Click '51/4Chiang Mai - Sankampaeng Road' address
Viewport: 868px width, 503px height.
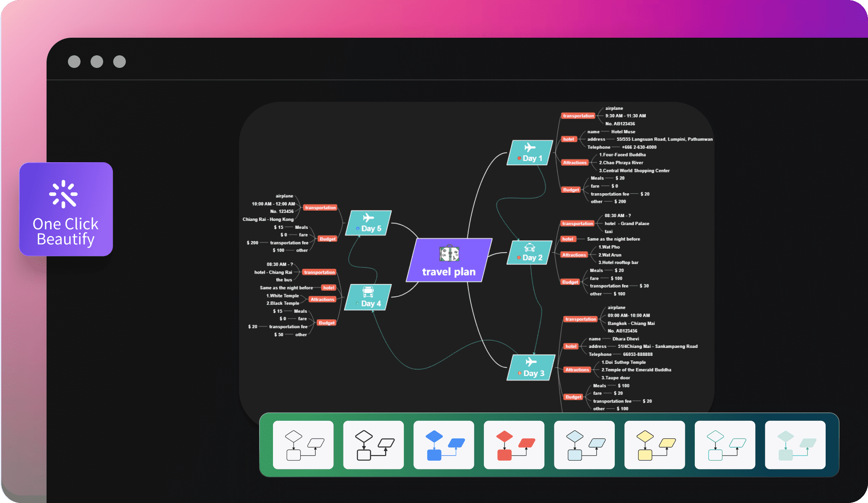pos(657,346)
